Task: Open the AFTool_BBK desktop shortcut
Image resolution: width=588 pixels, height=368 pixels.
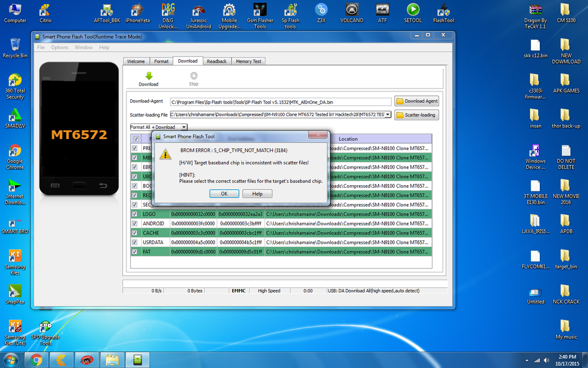Action: (x=107, y=14)
